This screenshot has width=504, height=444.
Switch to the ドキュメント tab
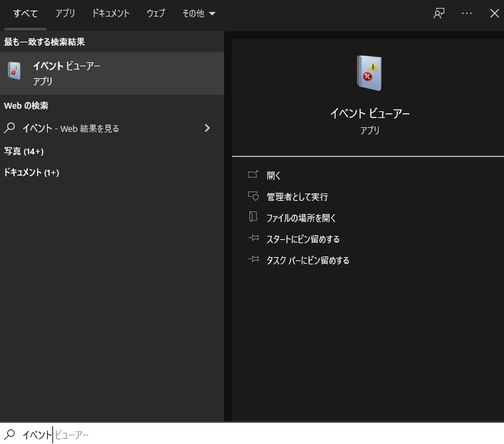pyautogui.click(x=111, y=13)
